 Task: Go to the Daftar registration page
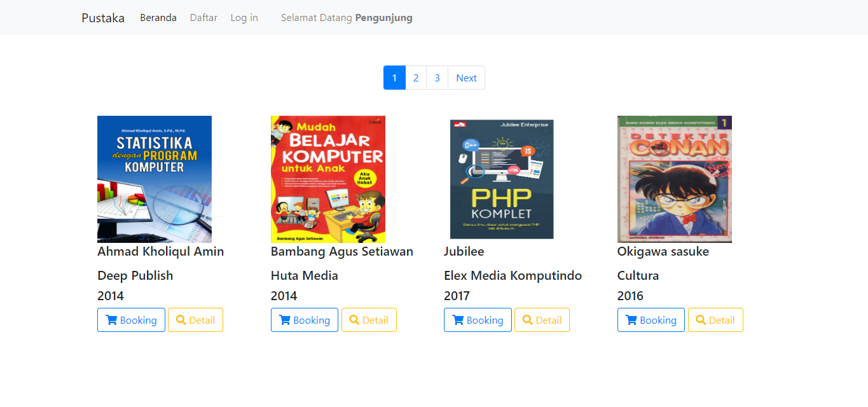[x=203, y=18]
